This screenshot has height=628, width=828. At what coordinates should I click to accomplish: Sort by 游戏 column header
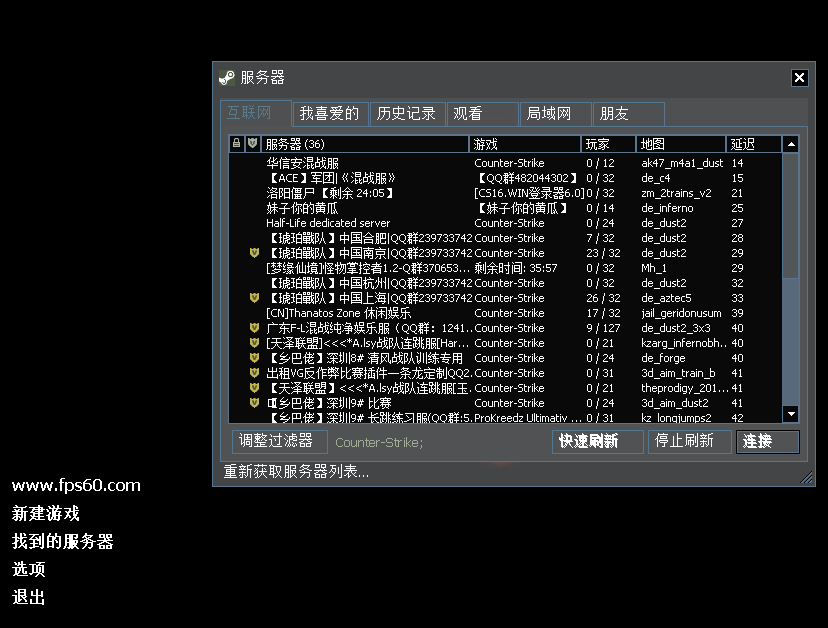pyautogui.click(x=525, y=144)
